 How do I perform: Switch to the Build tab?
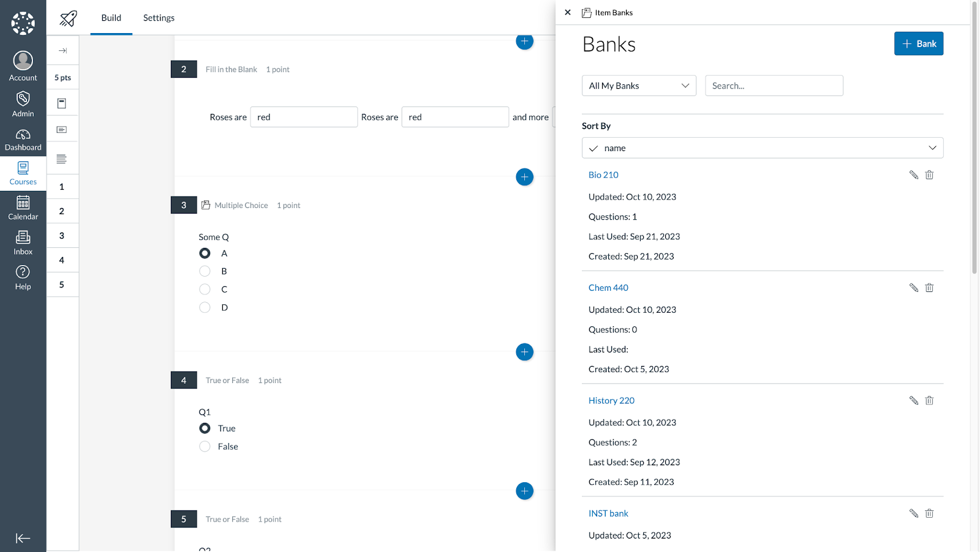pyautogui.click(x=111, y=18)
